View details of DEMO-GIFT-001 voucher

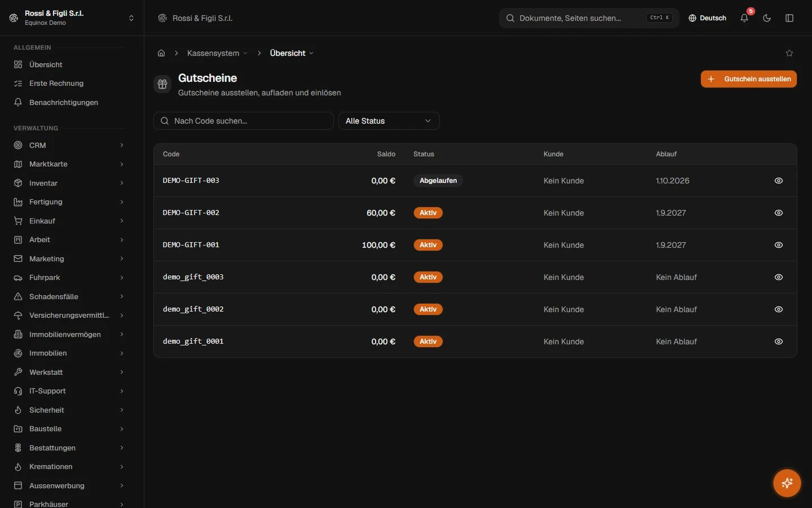pos(779,245)
